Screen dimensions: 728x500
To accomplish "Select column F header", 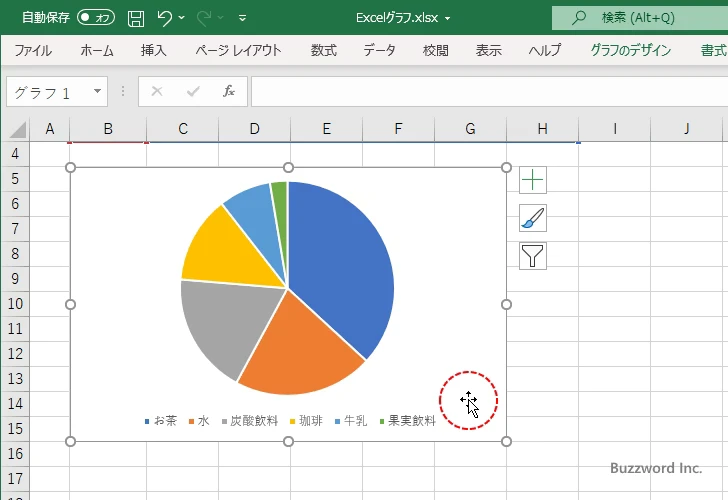I will 398,129.
